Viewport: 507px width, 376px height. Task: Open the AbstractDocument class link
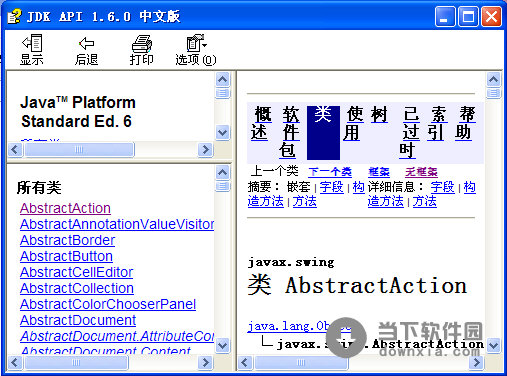78,320
